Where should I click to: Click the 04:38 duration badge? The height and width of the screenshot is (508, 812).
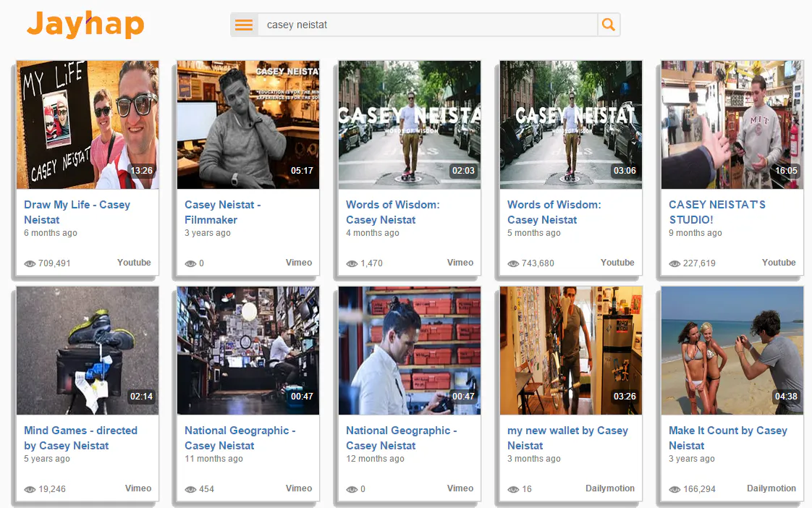786,397
